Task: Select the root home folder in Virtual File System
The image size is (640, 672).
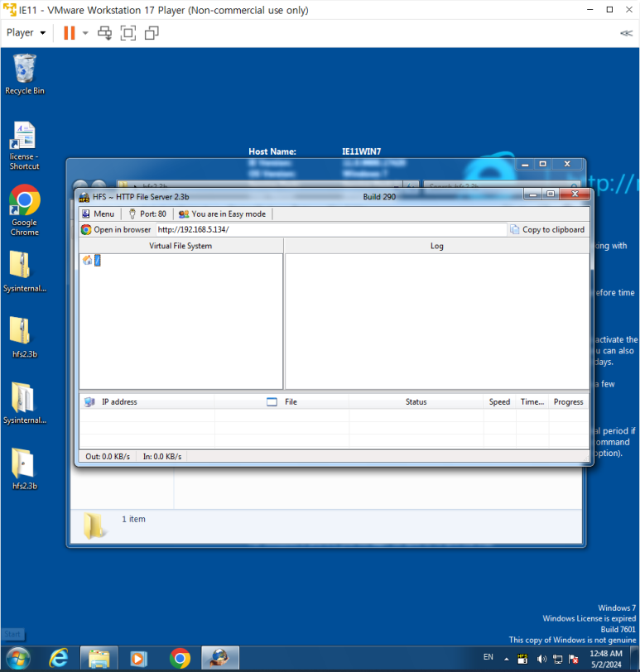Action: point(92,260)
